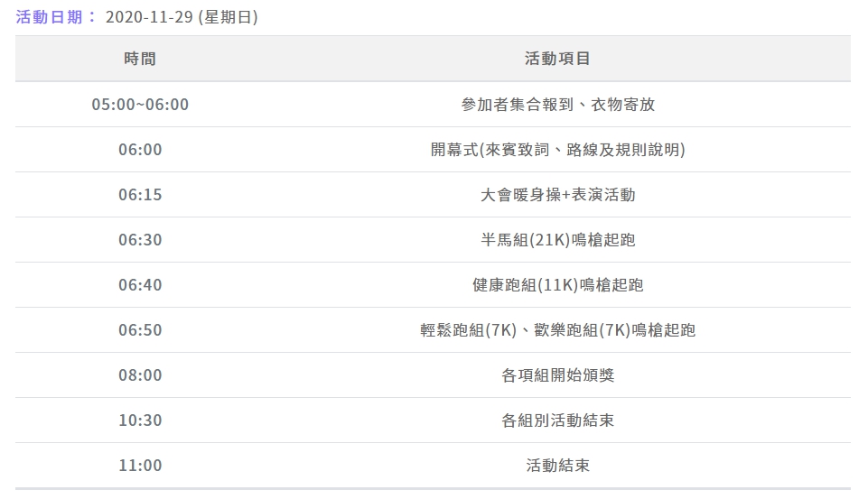
Task: Click the final 活動結束 entry
Action: click(557, 466)
